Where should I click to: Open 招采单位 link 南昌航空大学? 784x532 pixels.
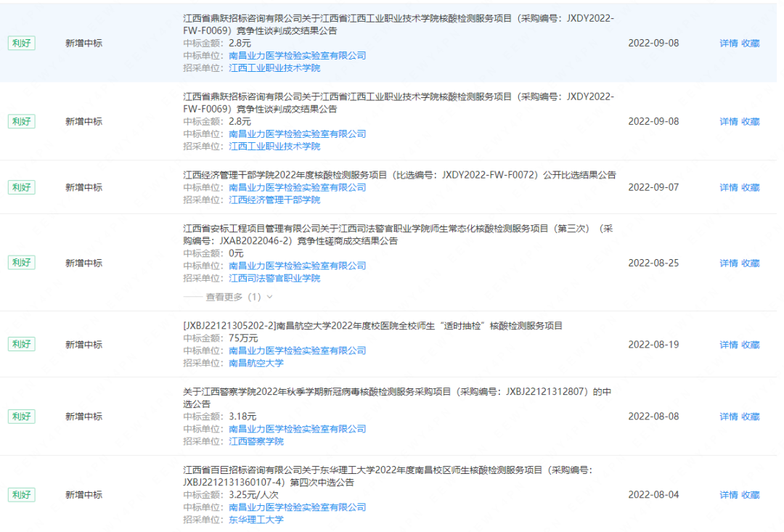pyautogui.click(x=256, y=363)
